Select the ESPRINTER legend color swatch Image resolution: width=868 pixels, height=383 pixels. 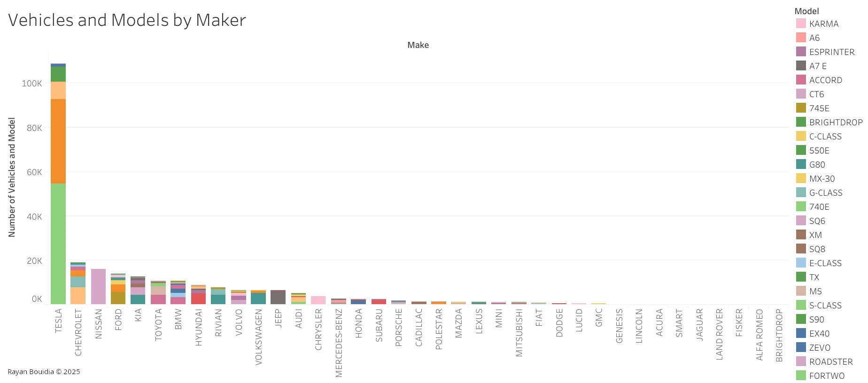click(x=801, y=52)
